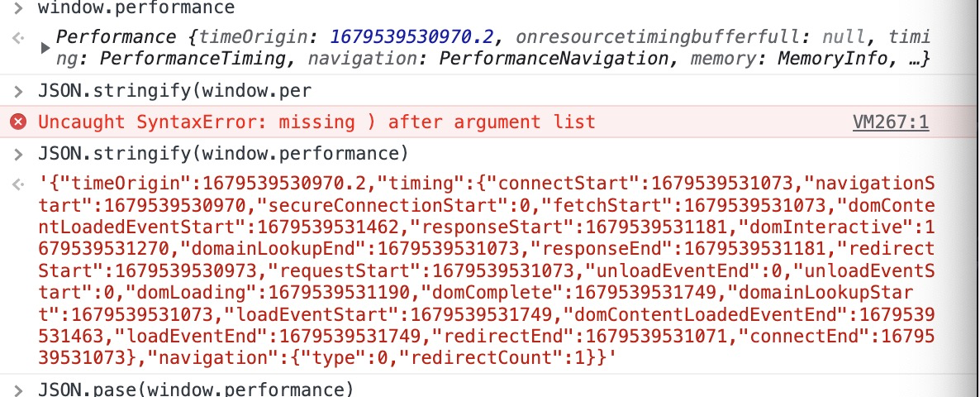Click the Uncaught SyntaxError message text
The height and width of the screenshot is (397, 980).
(x=316, y=122)
